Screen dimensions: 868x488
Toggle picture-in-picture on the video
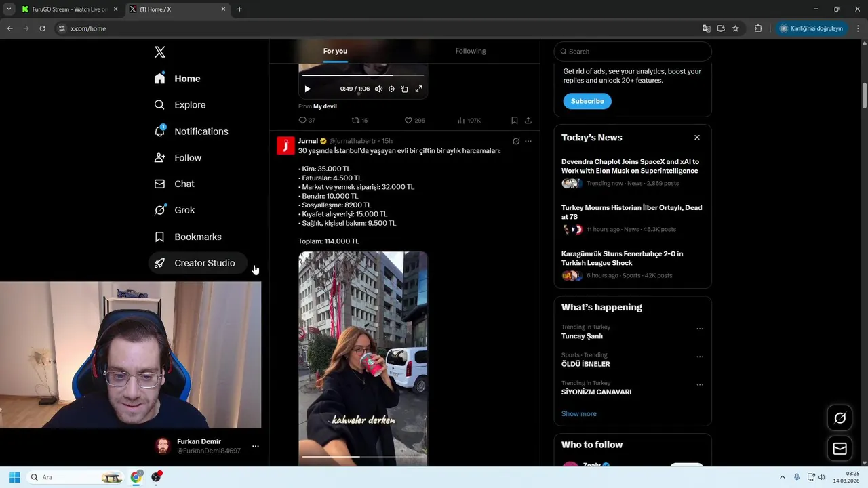click(405, 89)
